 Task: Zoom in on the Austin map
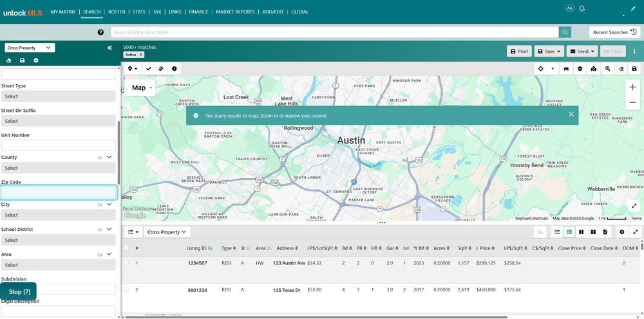(632, 87)
